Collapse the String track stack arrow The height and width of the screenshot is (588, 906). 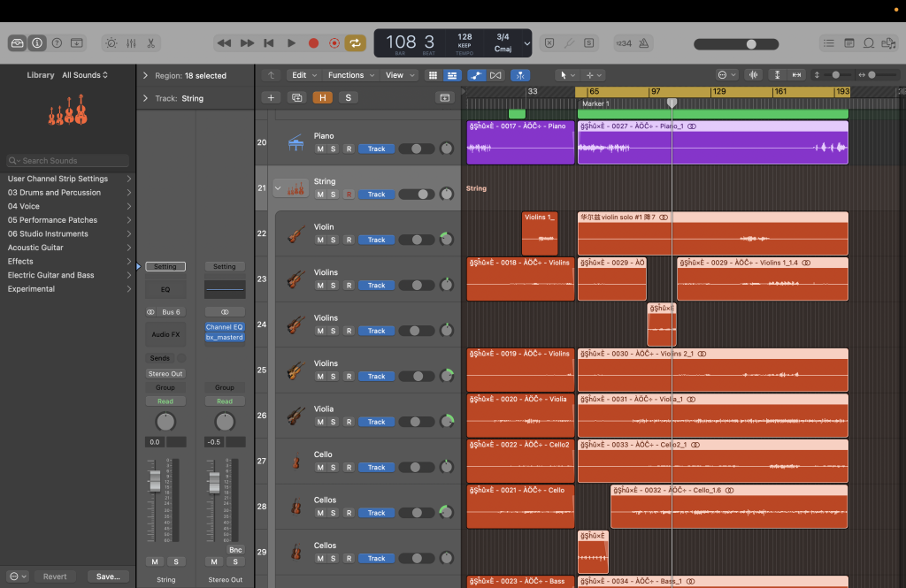tap(278, 188)
